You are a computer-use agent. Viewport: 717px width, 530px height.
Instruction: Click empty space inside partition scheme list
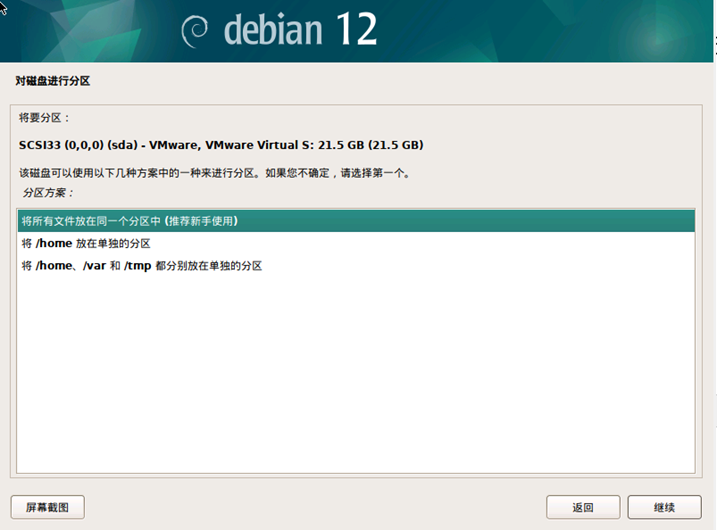pos(355,380)
